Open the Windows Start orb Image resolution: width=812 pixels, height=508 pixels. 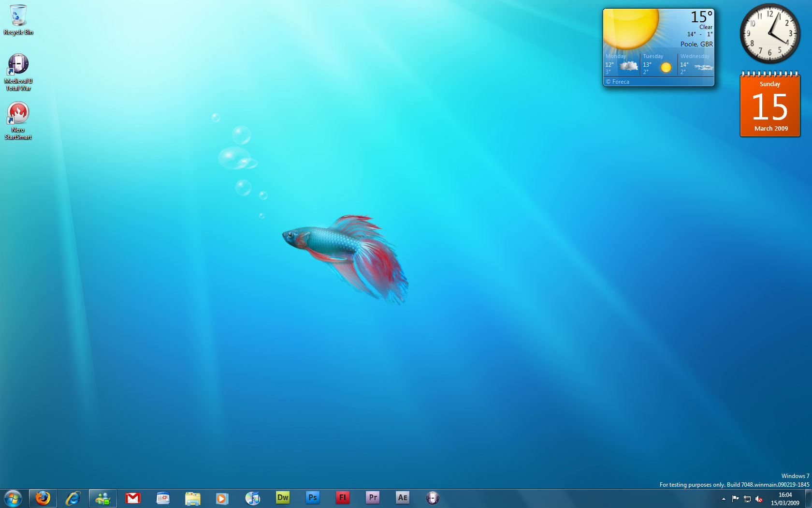tap(13, 498)
